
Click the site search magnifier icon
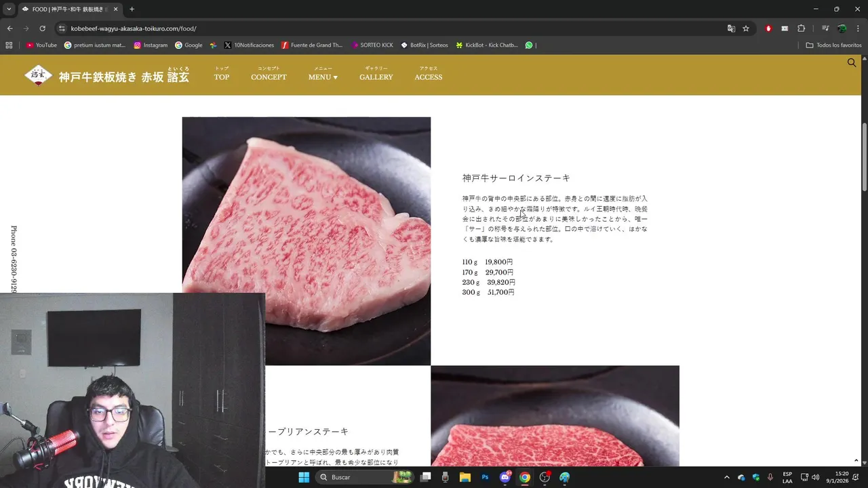click(x=852, y=63)
